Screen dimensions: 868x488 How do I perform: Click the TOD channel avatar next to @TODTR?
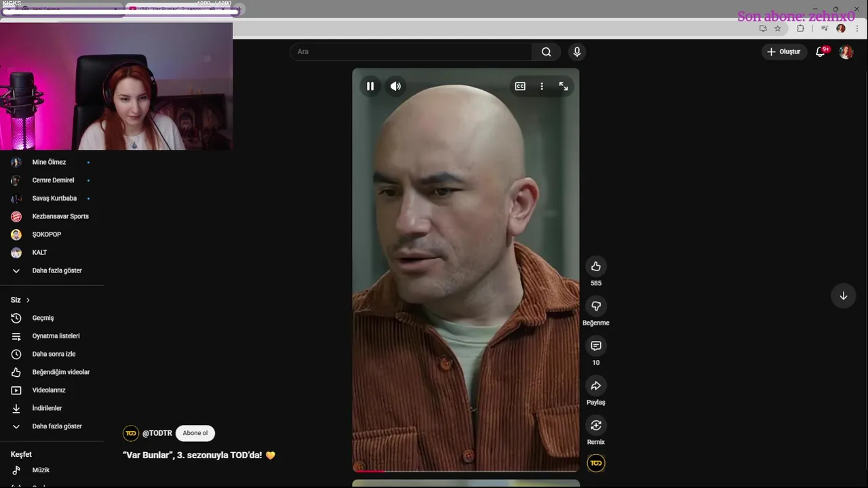click(131, 433)
